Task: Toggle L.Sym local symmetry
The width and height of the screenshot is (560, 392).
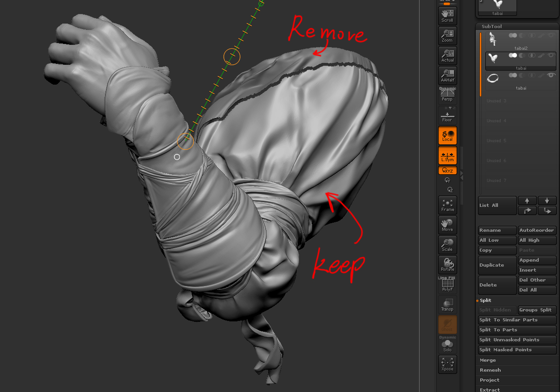Action: pyautogui.click(x=447, y=155)
